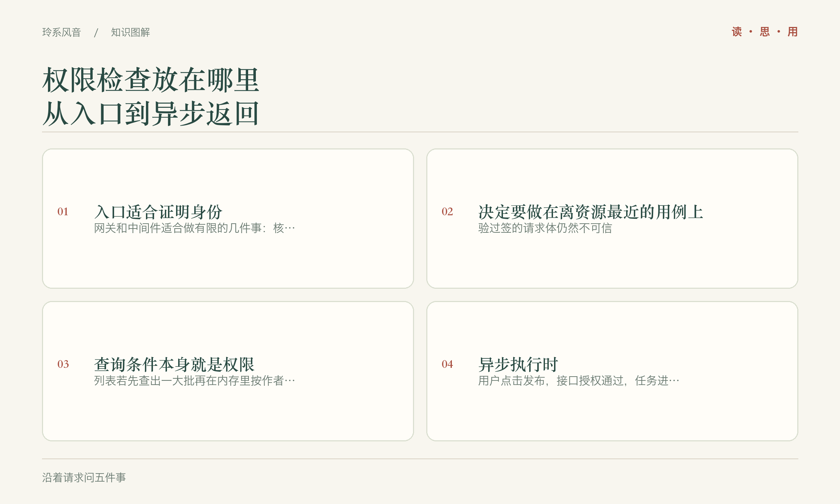Image resolution: width=840 pixels, height=504 pixels.
Task: Click the footer text 沿着请求问五件事
Action: coord(84,477)
